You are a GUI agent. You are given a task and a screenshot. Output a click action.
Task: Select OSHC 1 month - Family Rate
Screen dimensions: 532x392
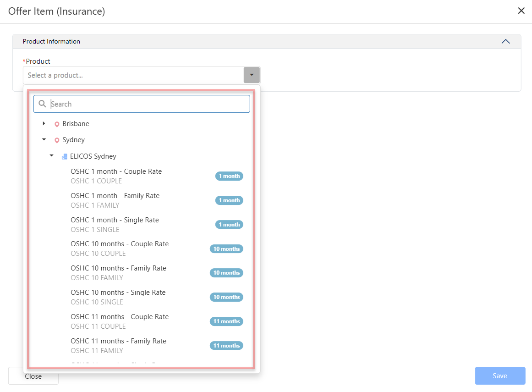coord(115,196)
